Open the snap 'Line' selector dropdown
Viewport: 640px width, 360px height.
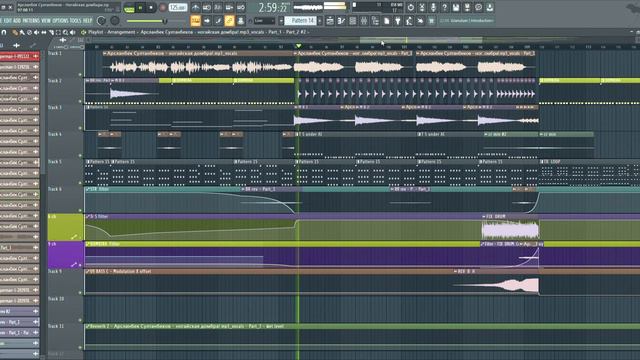[x=264, y=20]
